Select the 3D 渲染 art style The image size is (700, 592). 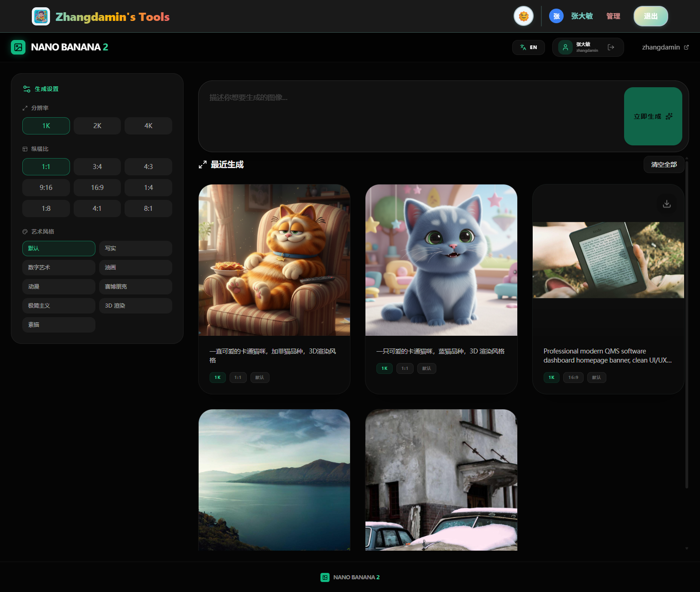[x=135, y=306]
